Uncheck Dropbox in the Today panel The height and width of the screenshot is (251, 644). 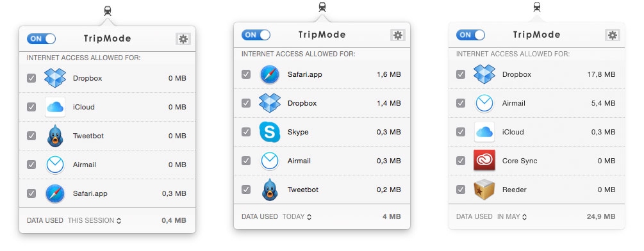[x=246, y=103]
